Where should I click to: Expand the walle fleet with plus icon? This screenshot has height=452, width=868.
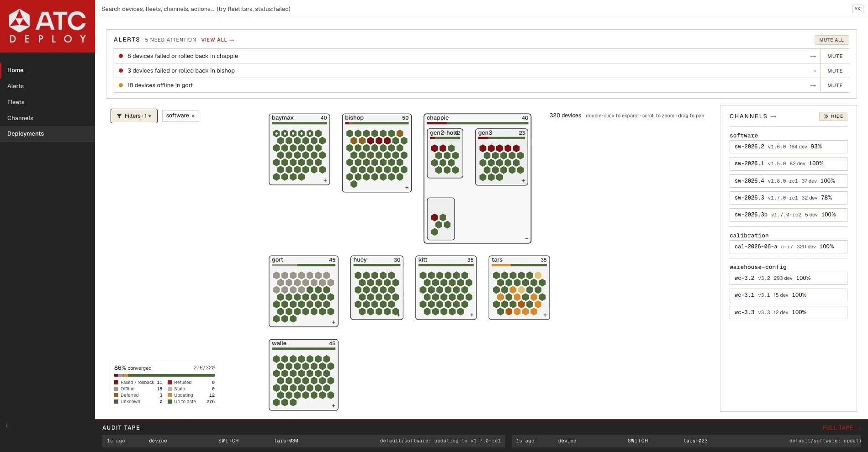[333, 406]
